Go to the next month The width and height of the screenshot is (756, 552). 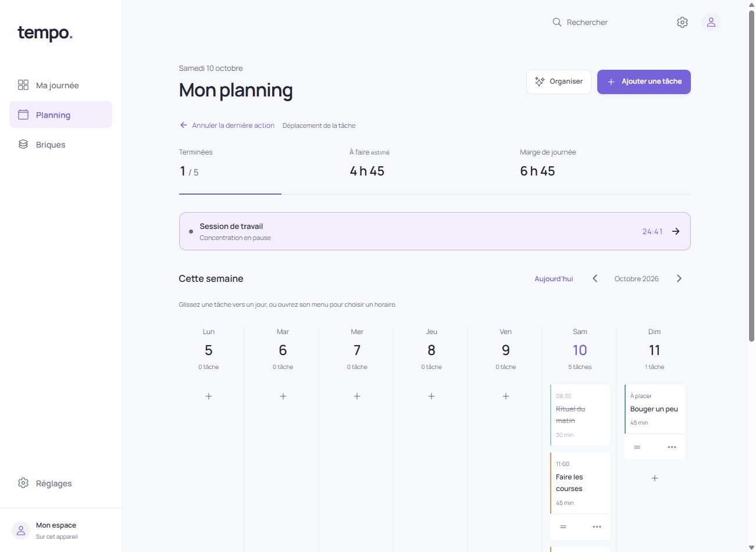(679, 279)
